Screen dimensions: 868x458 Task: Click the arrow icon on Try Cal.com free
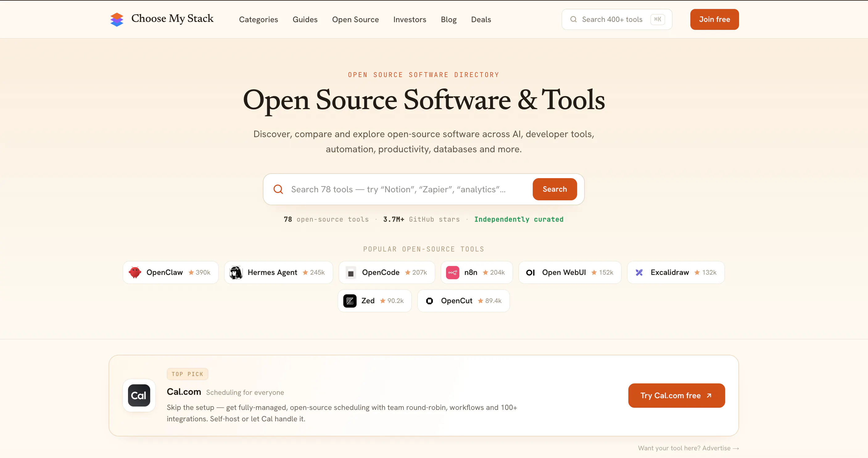pyautogui.click(x=709, y=395)
